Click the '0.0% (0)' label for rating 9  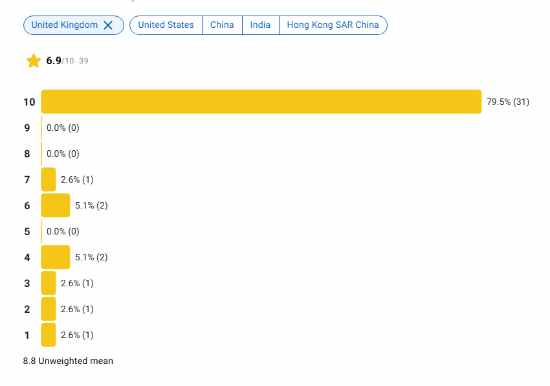tap(63, 128)
